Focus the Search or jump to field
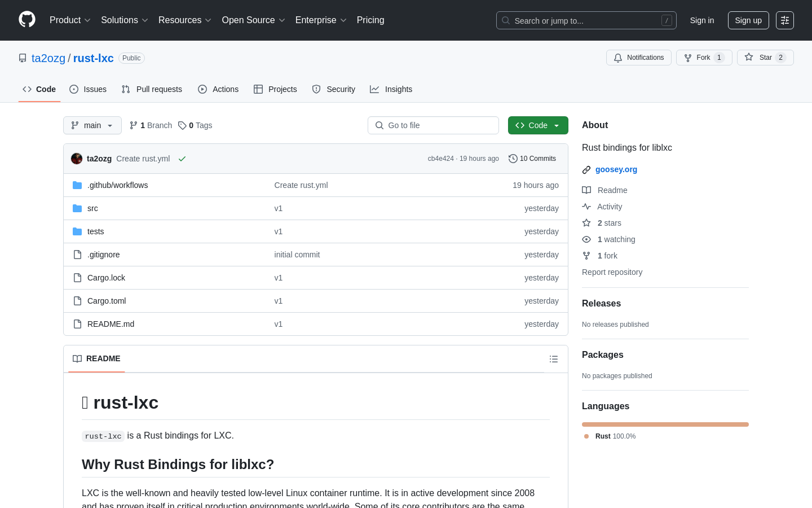The image size is (812, 508). pos(586,20)
